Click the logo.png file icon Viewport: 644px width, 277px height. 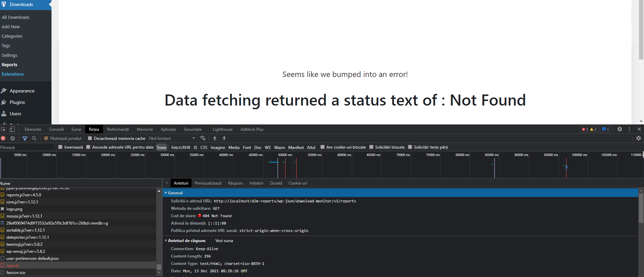(x=2, y=209)
